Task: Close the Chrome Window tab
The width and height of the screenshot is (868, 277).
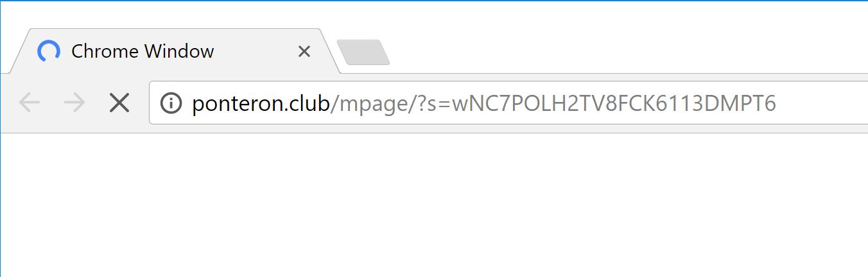Action: tap(304, 51)
